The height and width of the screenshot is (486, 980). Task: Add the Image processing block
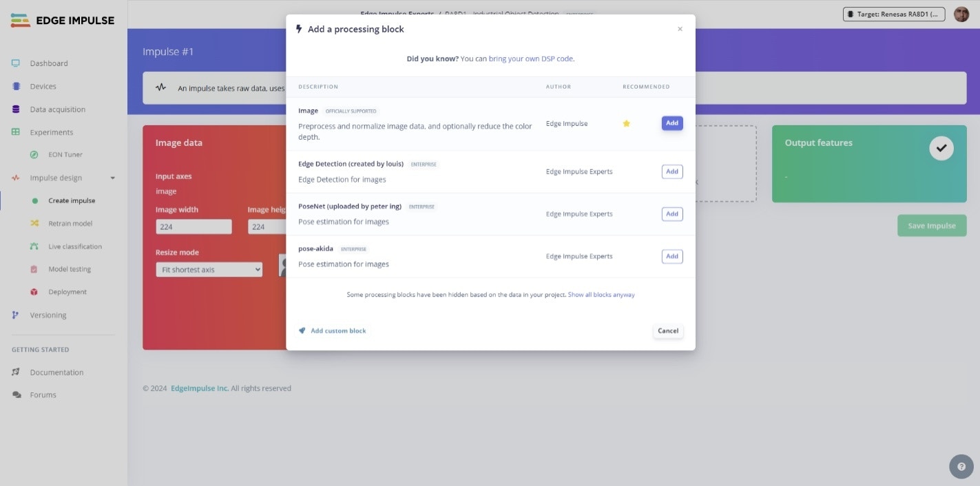pyautogui.click(x=672, y=123)
